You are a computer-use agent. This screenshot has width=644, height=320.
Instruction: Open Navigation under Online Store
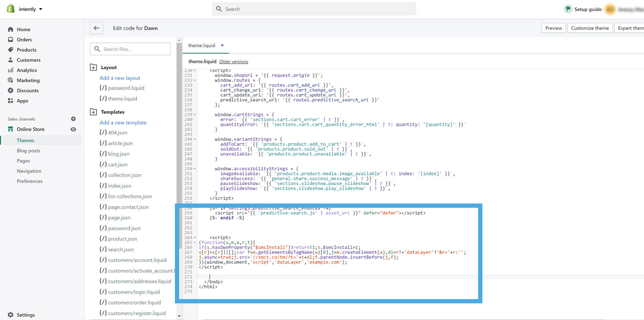click(29, 171)
